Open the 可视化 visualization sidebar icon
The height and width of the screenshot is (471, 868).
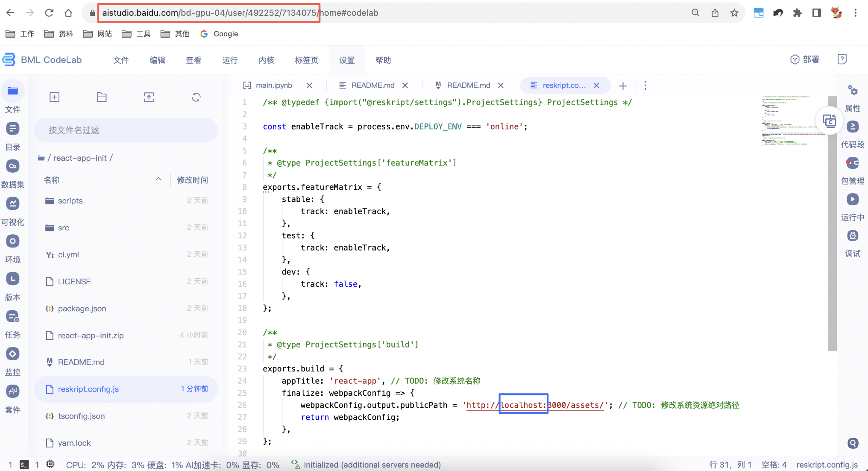pos(13,203)
